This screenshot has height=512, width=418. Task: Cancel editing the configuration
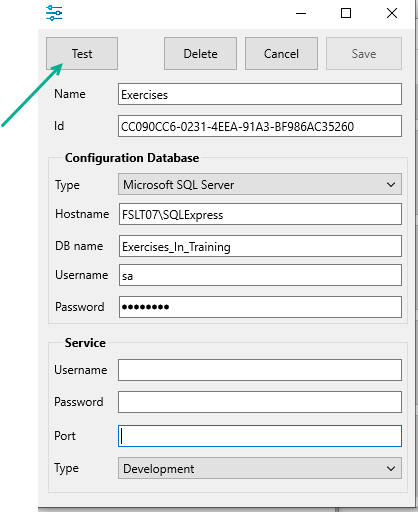(x=281, y=53)
